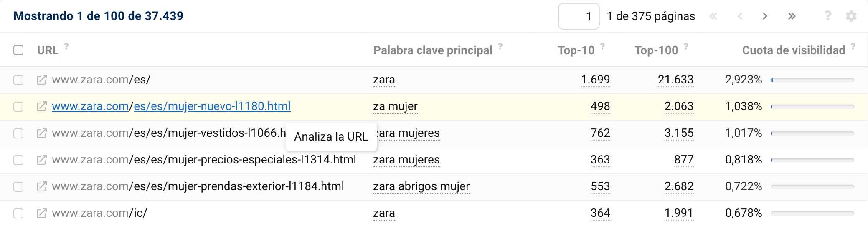The image size is (868, 226).
Task: Open external link icon for mujer-vestidos URL
Action: pyautogui.click(x=41, y=133)
